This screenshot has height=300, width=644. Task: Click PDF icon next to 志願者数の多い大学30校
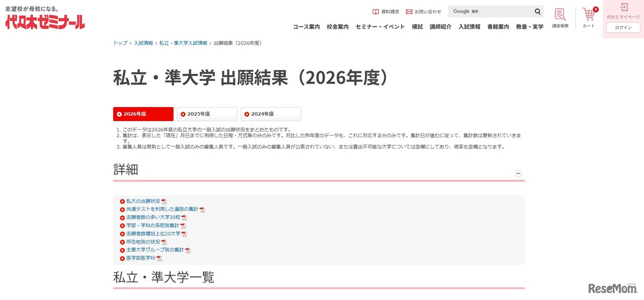184,218
